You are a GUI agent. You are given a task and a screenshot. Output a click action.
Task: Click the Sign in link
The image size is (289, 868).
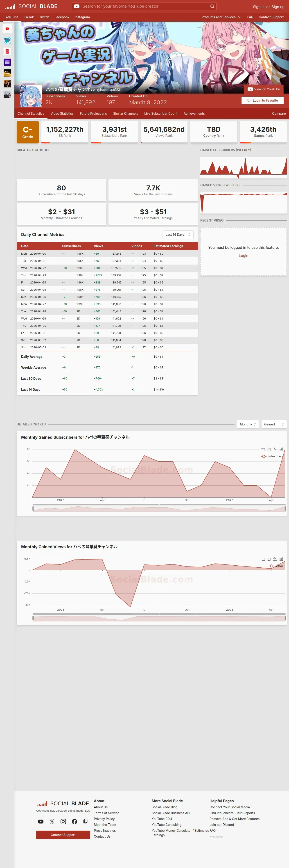coord(259,7)
